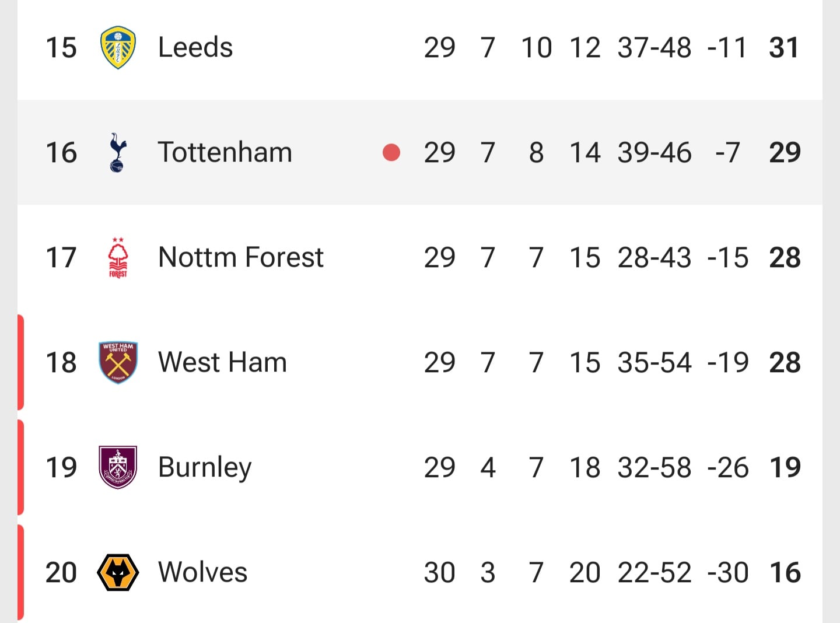Open the Leeds United crest icon
This screenshot has height=623, width=840.
(118, 47)
